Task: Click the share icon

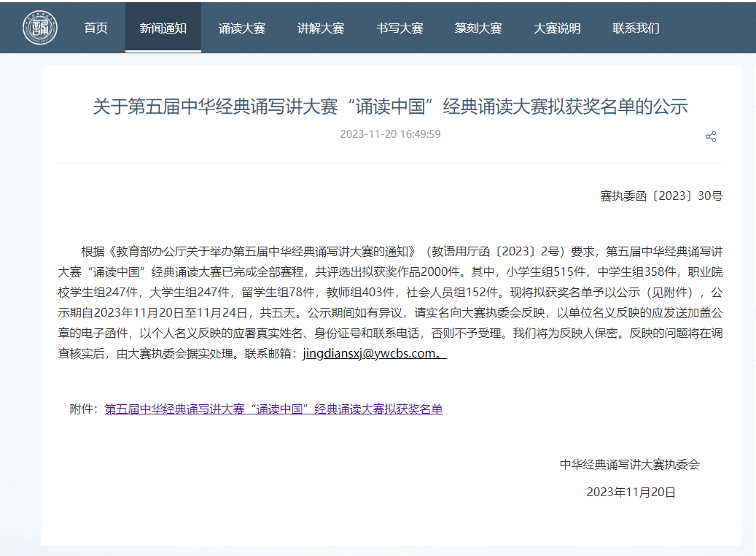Action: (x=711, y=136)
